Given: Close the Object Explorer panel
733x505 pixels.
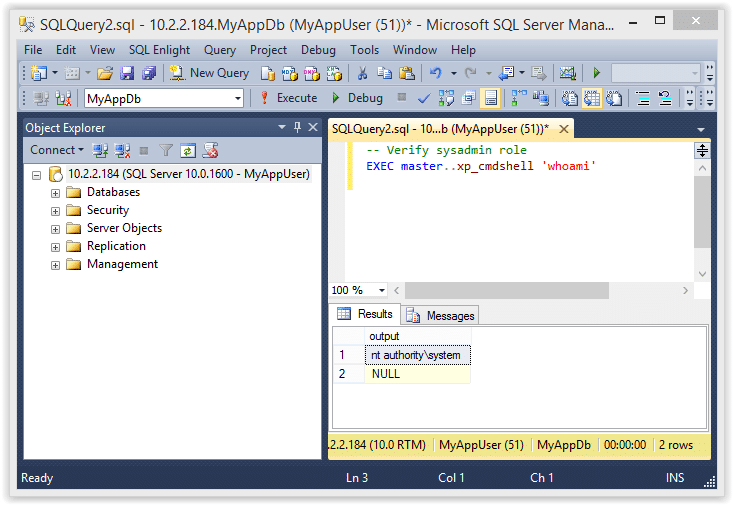Looking at the screenshot, I should [313, 127].
